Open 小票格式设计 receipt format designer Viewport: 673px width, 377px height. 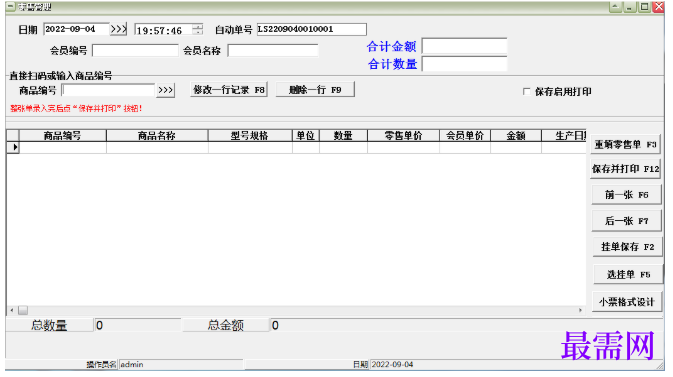click(627, 302)
